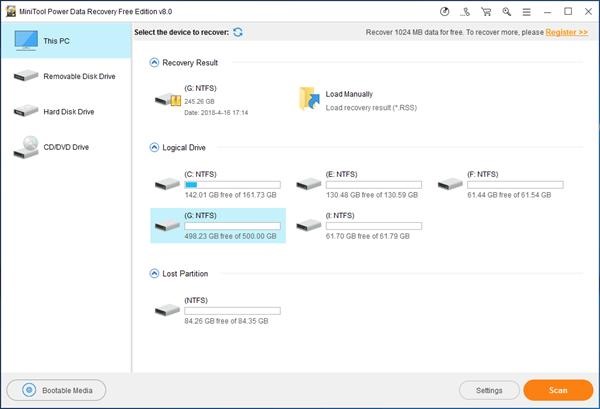Select the Hard Disk Drive tab
600x409 pixels.
[66, 111]
